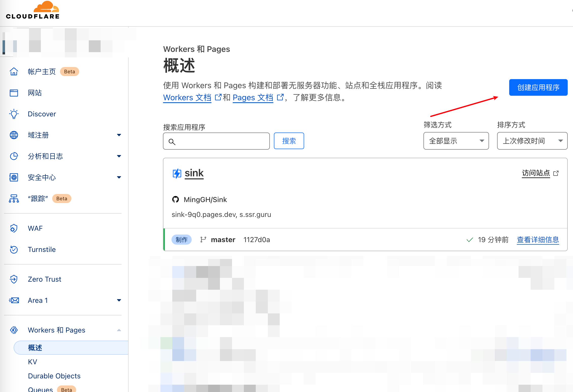The image size is (573, 392).
Task: Click the Analytics pie chart icon
Action: coord(14,156)
